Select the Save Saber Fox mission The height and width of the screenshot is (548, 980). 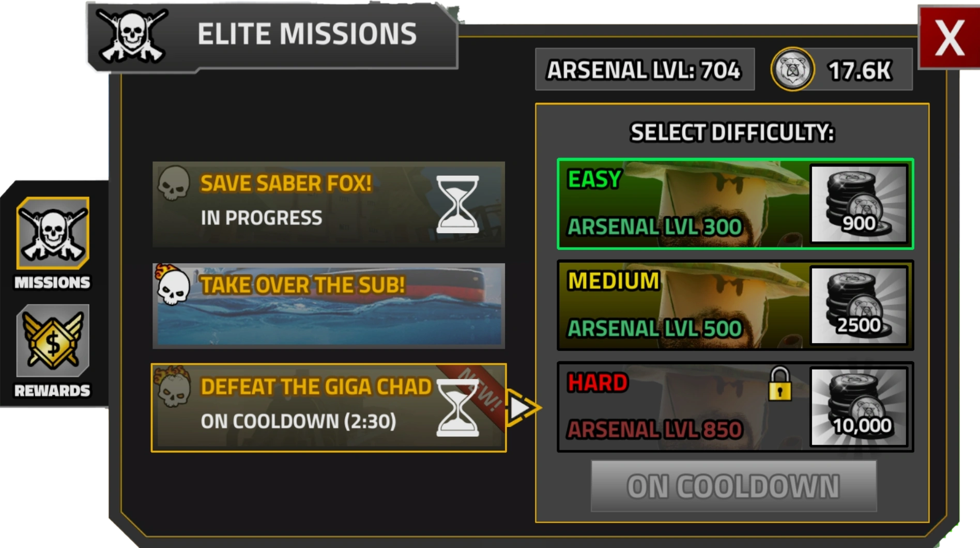329,204
